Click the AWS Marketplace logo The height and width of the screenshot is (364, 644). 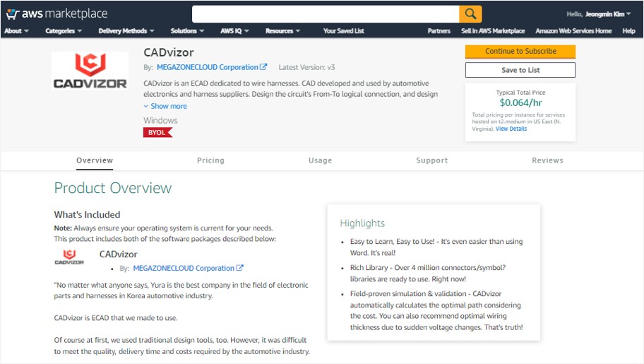click(56, 13)
